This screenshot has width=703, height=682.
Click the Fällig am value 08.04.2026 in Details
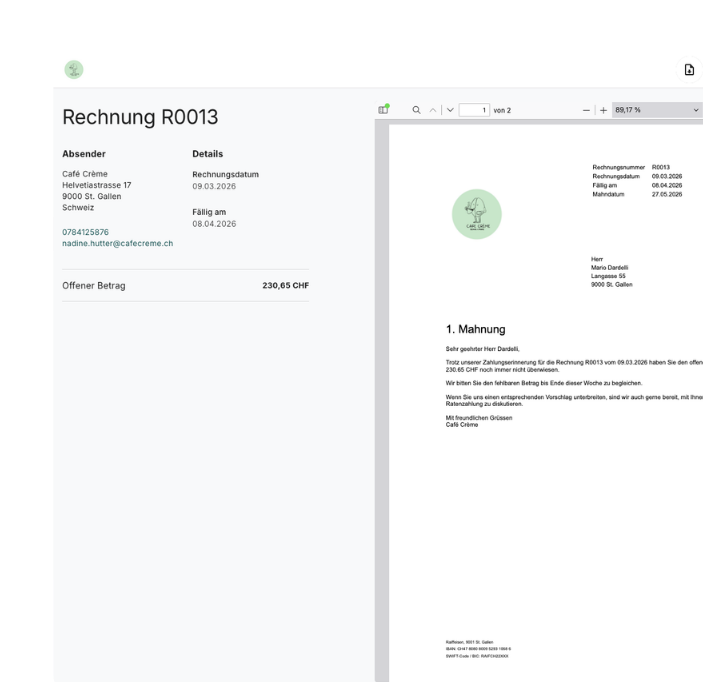coord(214,224)
